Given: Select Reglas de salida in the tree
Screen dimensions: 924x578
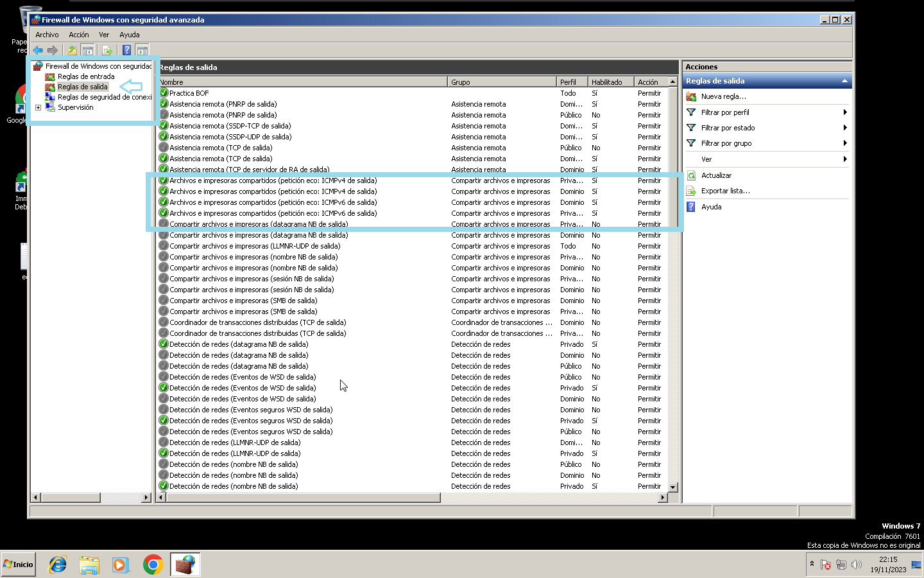Looking at the screenshot, I should (83, 87).
